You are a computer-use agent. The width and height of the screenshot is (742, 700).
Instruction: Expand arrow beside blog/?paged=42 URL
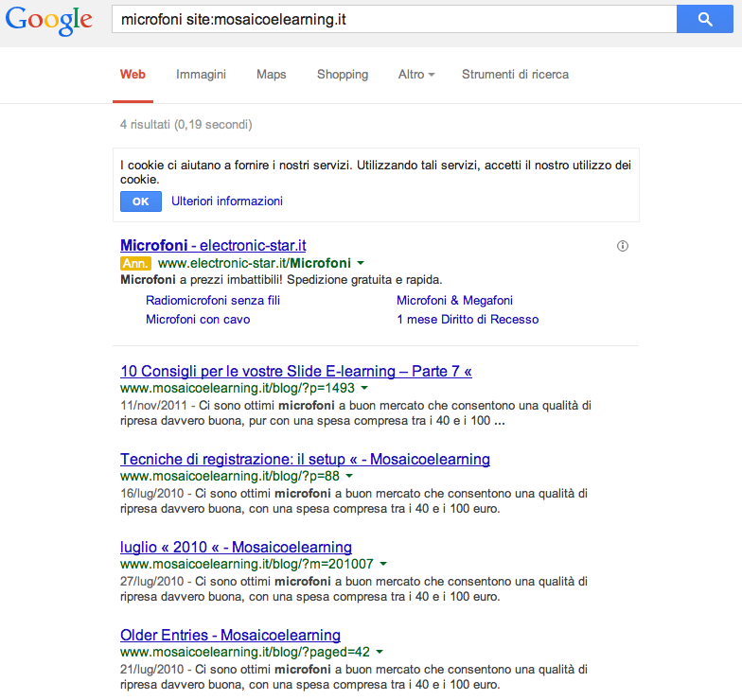tap(380, 652)
